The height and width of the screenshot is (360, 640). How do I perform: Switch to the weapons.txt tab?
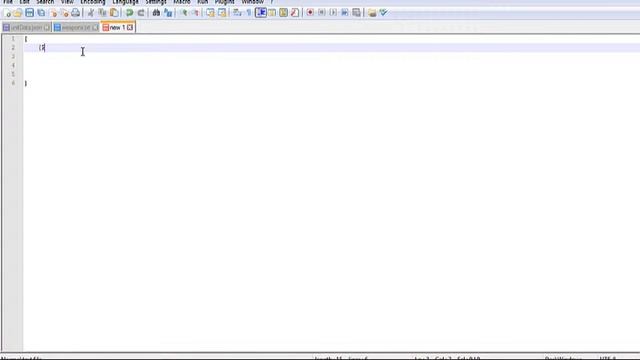pos(76,28)
